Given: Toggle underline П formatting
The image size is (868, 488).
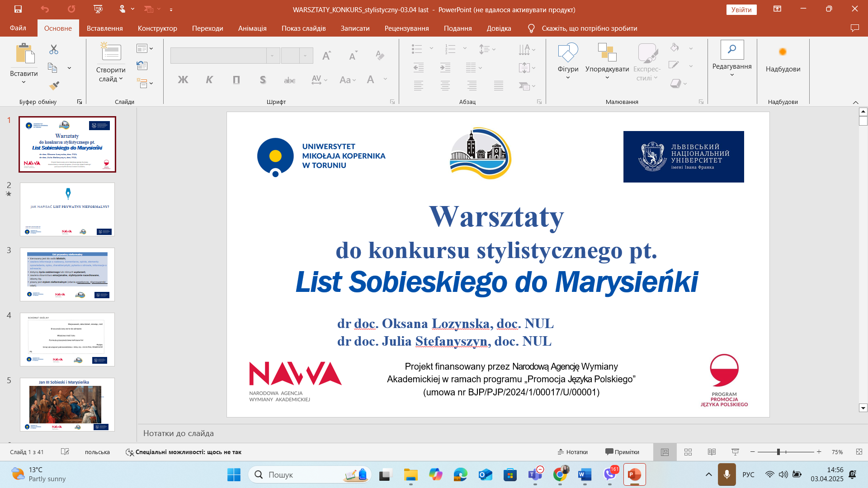Looking at the screenshot, I should [x=236, y=80].
